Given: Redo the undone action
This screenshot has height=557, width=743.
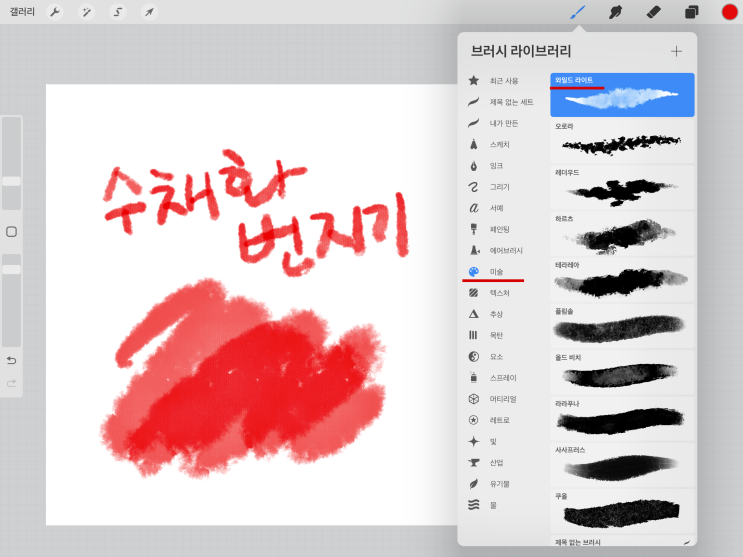Looking at the screenshot, I should point(11,383).
